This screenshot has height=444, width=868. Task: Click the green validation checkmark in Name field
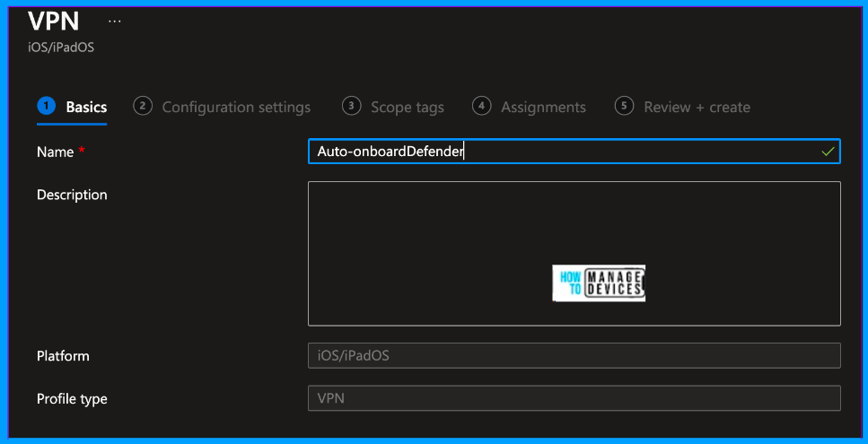coord(828,152)
